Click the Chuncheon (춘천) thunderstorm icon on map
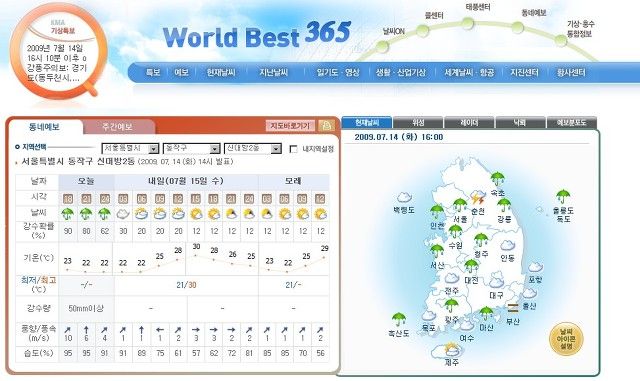This screenshot has width=640, height=381. click(477, 198)
